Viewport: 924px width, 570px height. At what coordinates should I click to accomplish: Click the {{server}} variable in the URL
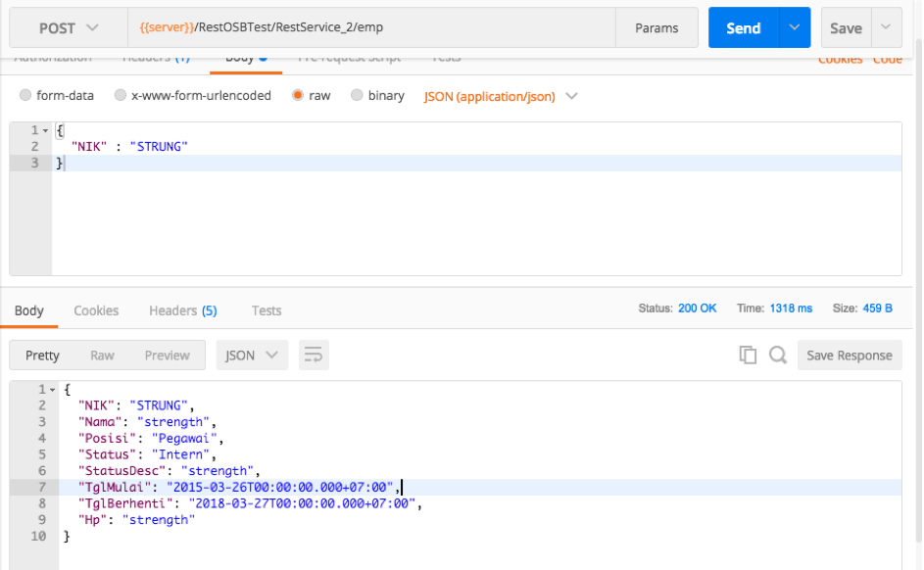click(x=167, y=27)
